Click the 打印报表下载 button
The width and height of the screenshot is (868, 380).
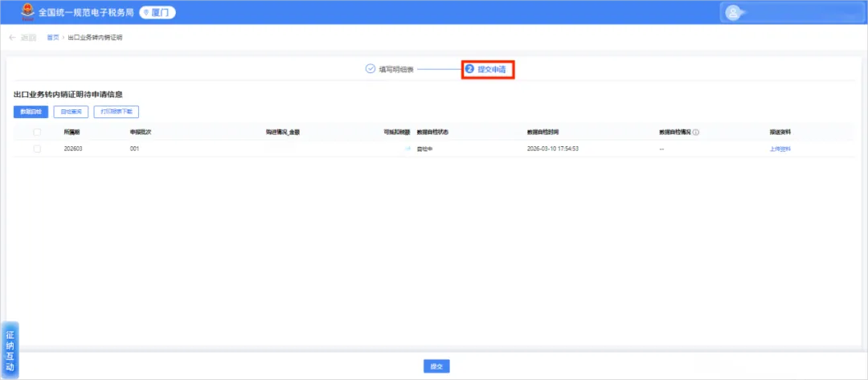pos(117,112)
